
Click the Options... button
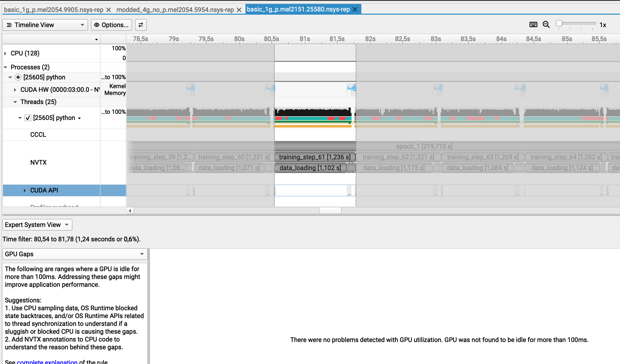click(111, 25)
